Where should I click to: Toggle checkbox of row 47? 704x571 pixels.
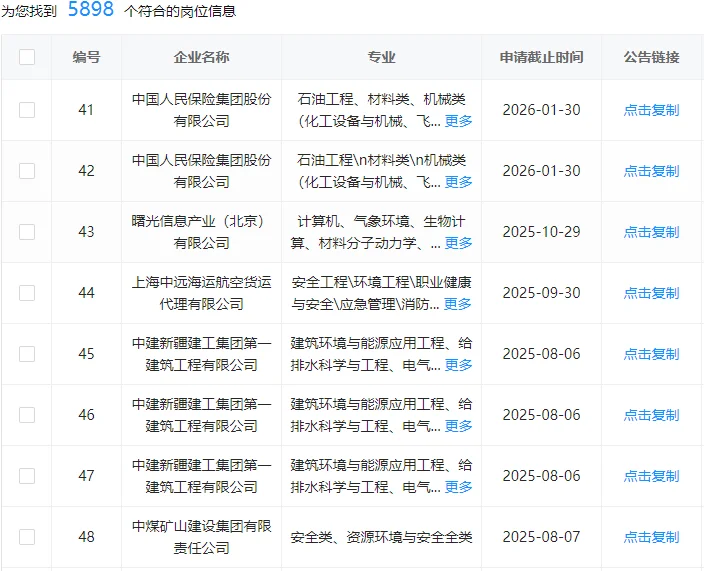[x=27, y=476]
